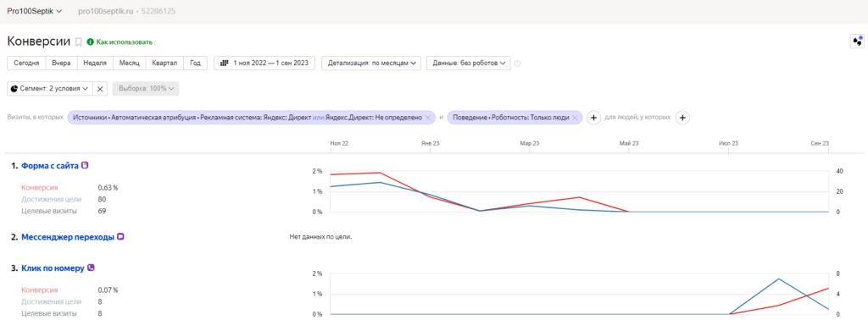Screen dimensions: 868x320
Task: Click the assistant icon at top right
Action: point(858,41)
